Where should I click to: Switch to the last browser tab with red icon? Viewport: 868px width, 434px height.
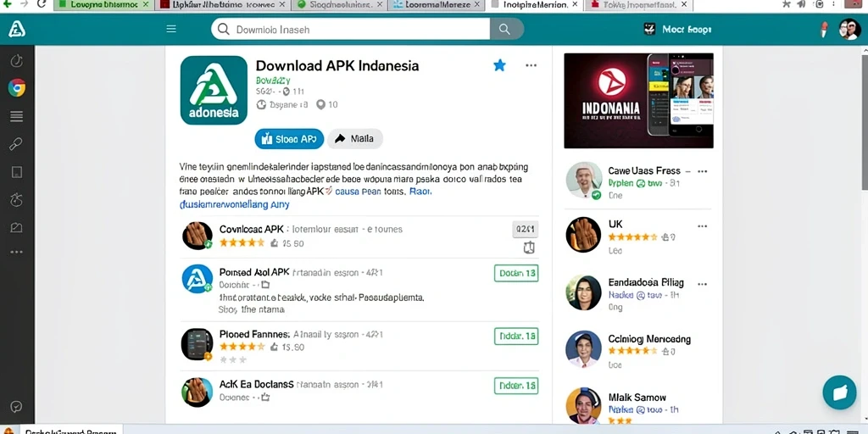coord(637,5)
